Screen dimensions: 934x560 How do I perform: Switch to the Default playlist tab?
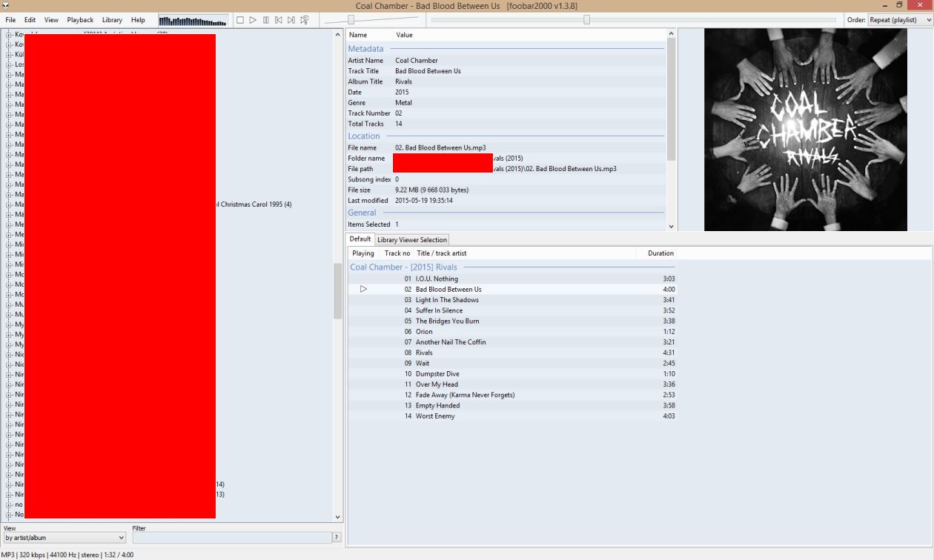coord(360,239)
